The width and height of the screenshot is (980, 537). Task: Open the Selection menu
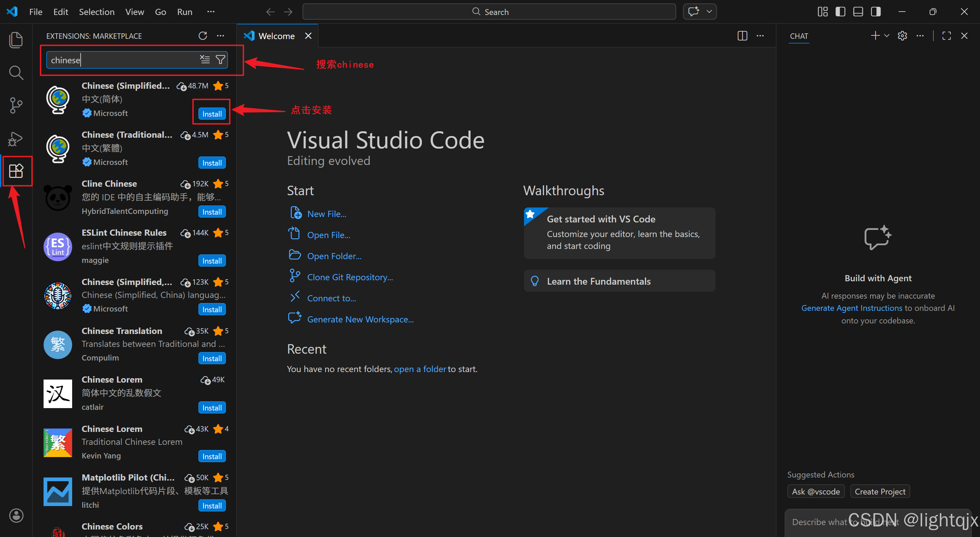[97, 12]
